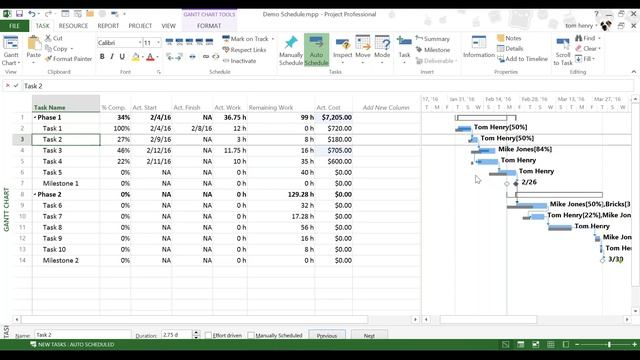Click Respect Links

[x=244, y=50]
